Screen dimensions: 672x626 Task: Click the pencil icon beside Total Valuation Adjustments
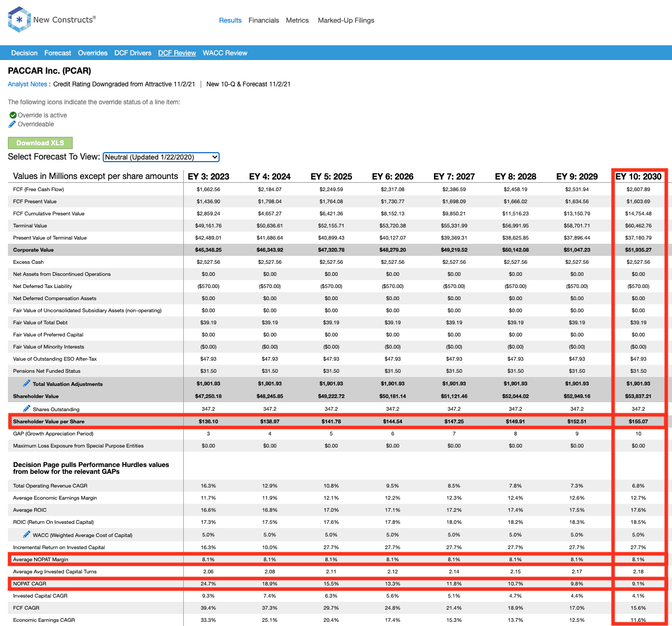(x=26, y=383)
